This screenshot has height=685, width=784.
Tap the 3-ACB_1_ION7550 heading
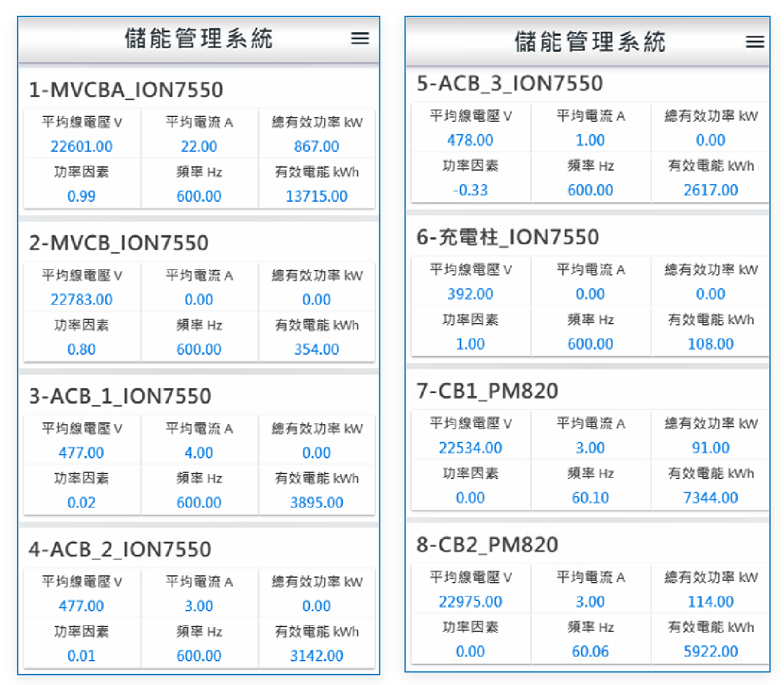[x=120, y=396]
